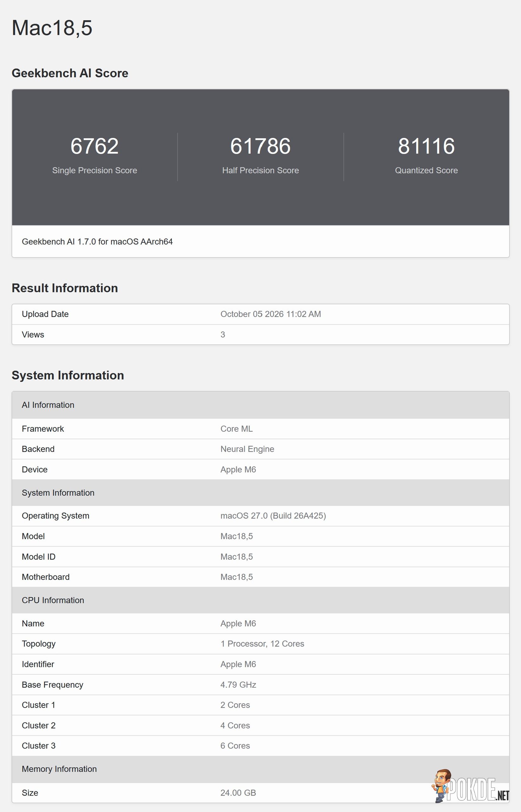
Task: Click the CPU Information section header
Action: click(x=261, y=600)
